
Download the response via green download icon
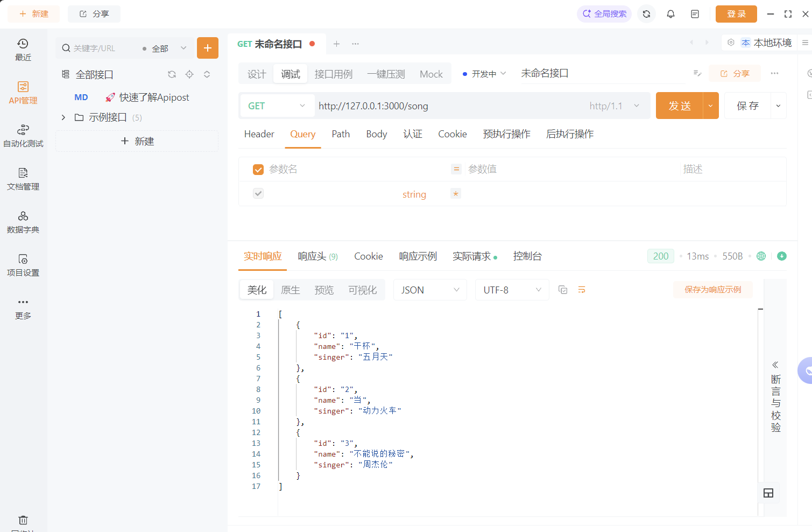781,256
